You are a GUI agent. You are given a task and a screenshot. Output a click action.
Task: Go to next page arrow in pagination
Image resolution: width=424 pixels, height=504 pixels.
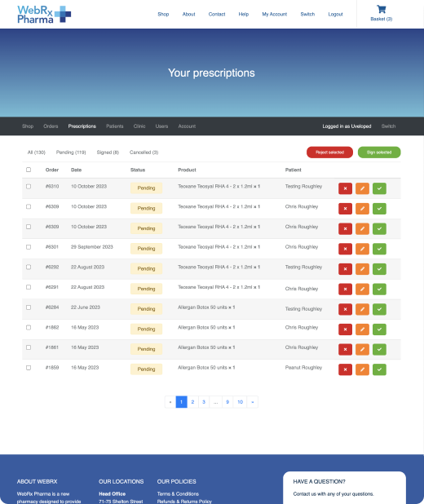[x=252, y=402]
